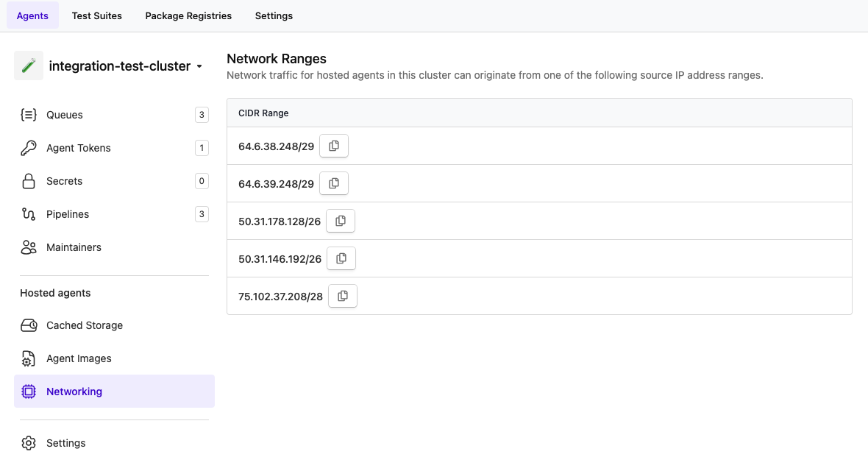Select the Agents tab

[32, 15]
